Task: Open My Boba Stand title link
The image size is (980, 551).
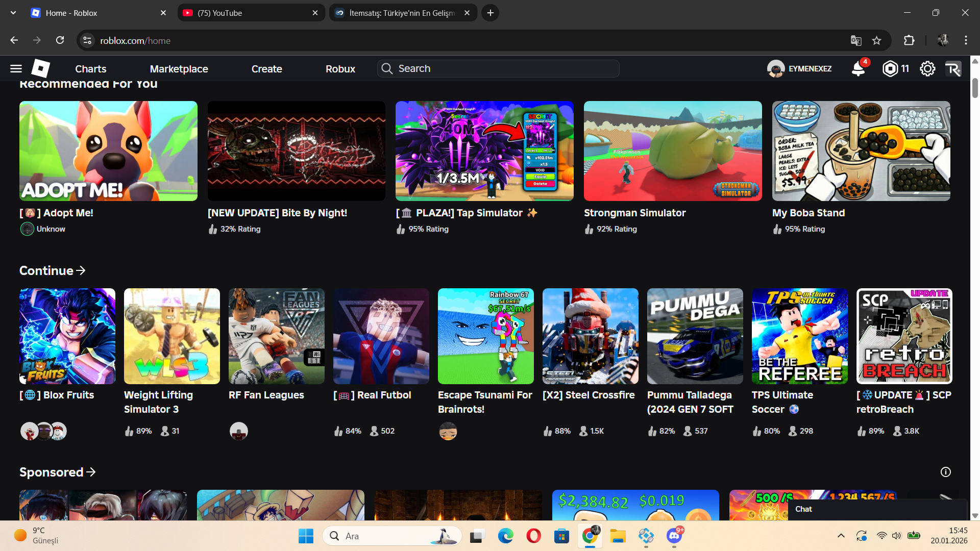Action: click(x=808, y=213)
